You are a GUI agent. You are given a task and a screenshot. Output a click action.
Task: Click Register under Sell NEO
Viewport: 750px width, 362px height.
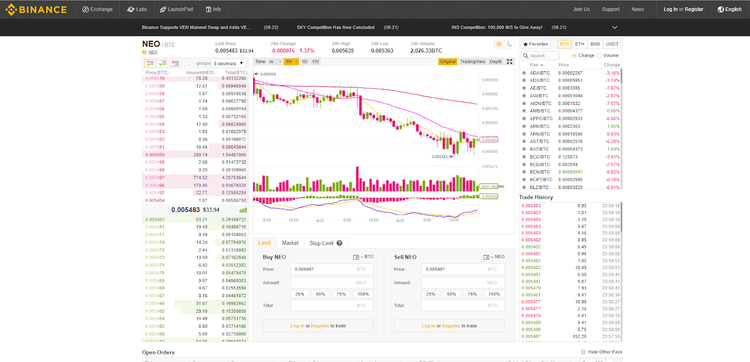point(451,326)
